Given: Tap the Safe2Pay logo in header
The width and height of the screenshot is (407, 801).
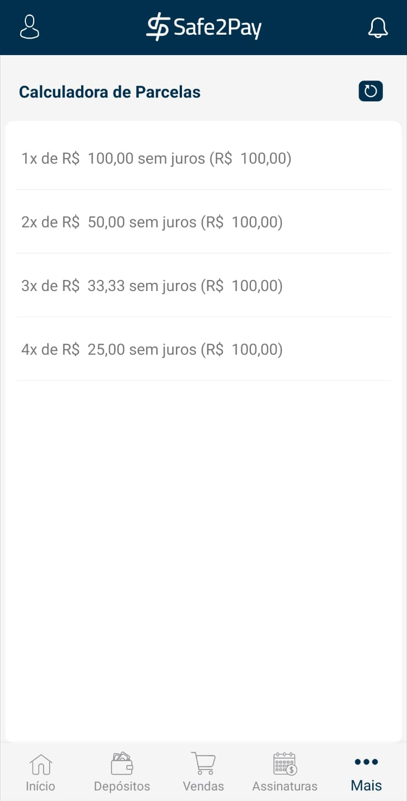Looking at the screenshot, I should (x=204, y=27).
